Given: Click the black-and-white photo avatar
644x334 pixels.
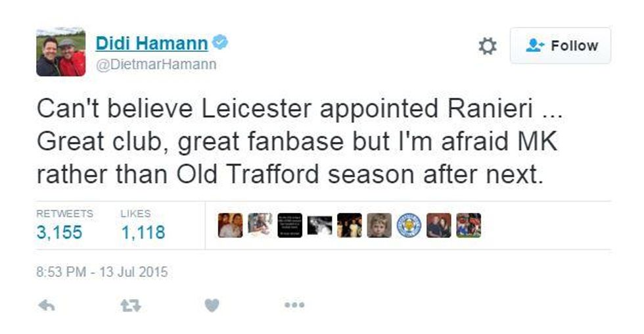Looking at the screenshot, I should point(319,226).
